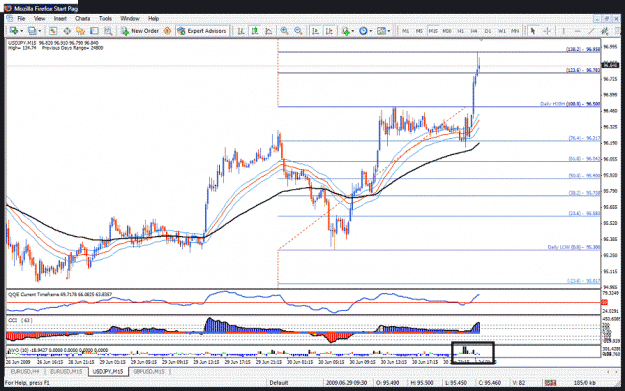Viewport: 625px width, 391px height.
Task: Select the M30 timeframe button
Action: [447, 31]
